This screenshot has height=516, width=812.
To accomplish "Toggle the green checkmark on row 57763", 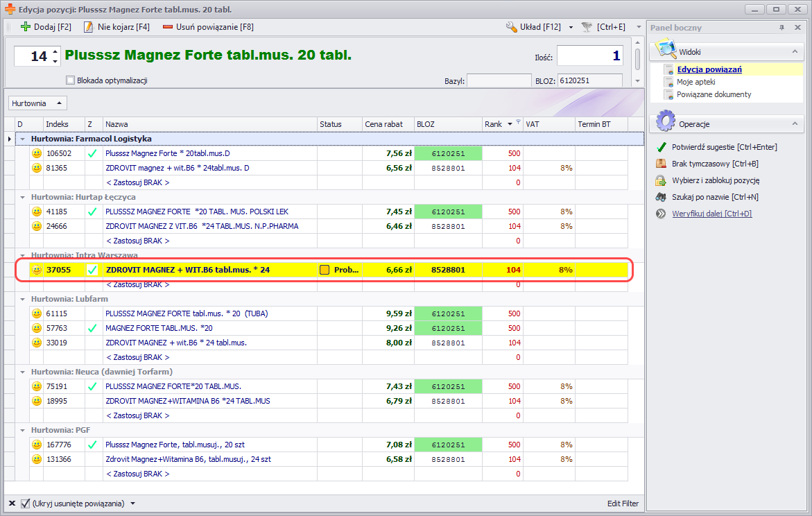I will (92, 328).
